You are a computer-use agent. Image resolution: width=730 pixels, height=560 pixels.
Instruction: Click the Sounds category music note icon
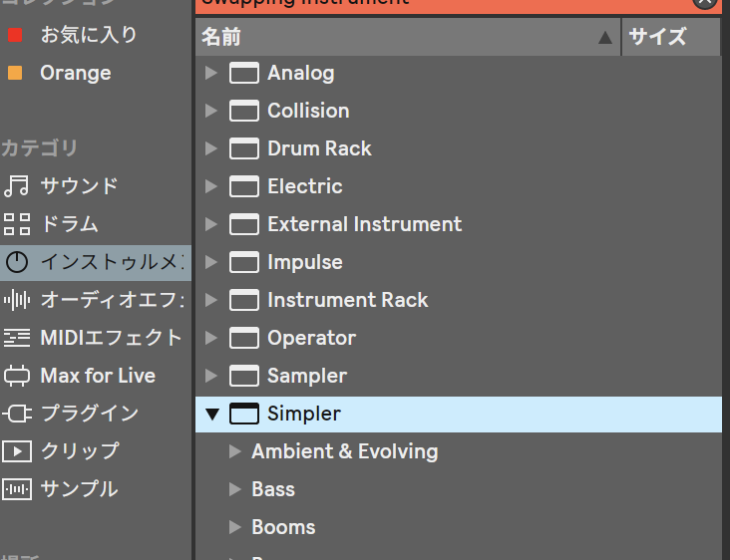17,186
